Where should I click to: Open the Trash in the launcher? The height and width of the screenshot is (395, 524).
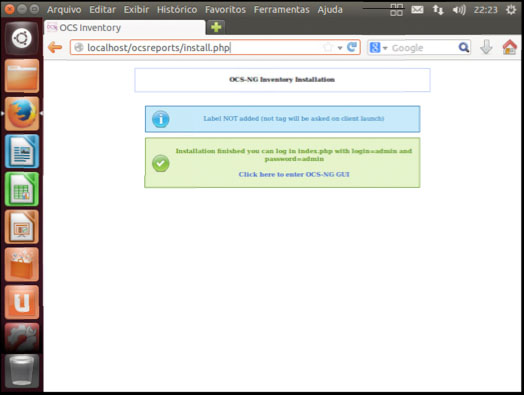pos(22,371)
